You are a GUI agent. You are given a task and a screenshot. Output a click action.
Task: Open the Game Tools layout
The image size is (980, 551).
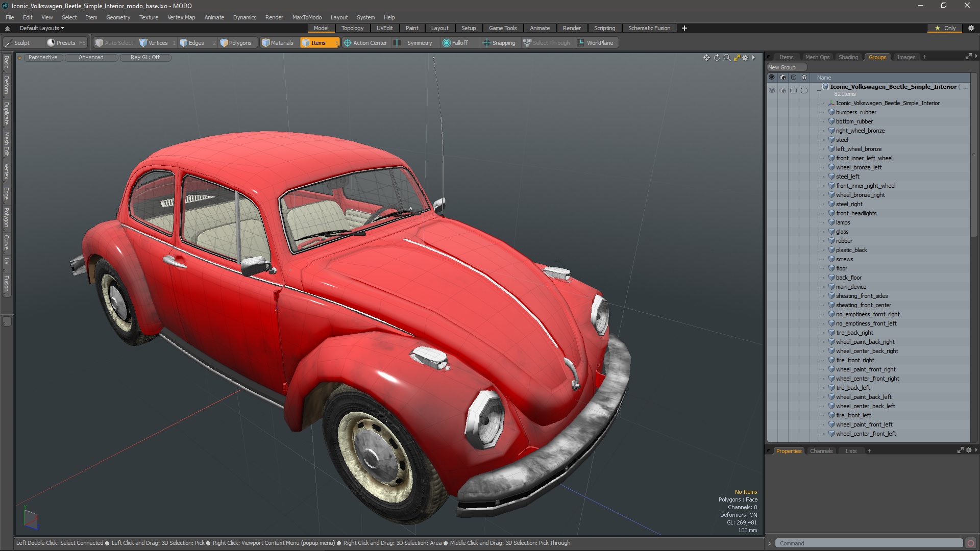point(503,28)
